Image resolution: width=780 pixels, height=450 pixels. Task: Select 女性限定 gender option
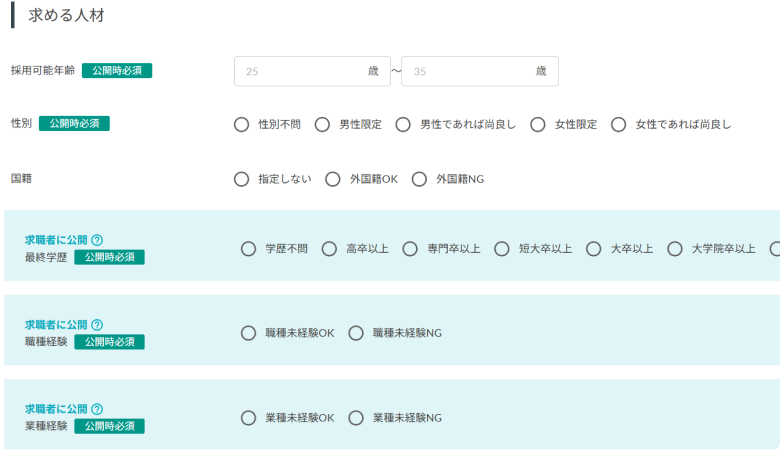coord(538,125)
